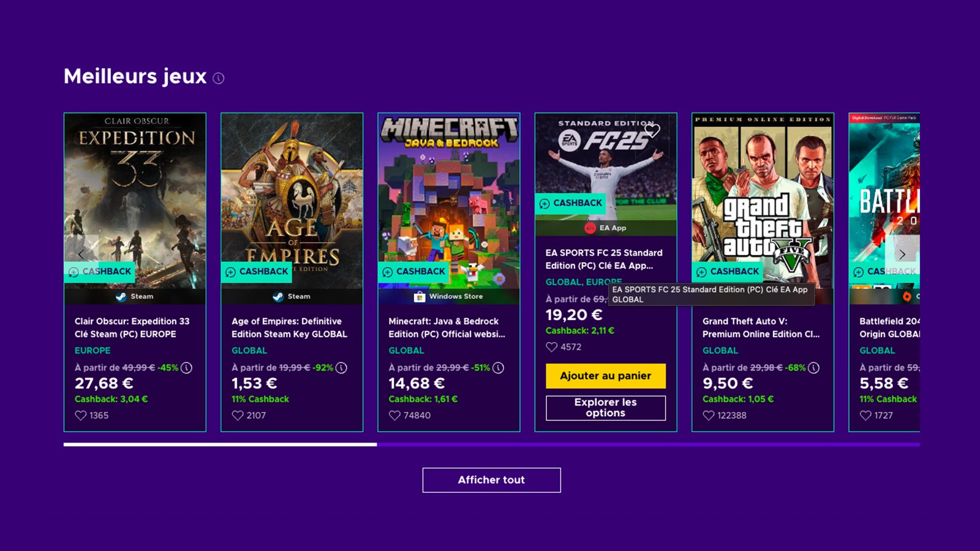Open the Windows Store icon on the Minecraft card
The width and height of the screenshot is (980, 551).
(x=419, y=296)
